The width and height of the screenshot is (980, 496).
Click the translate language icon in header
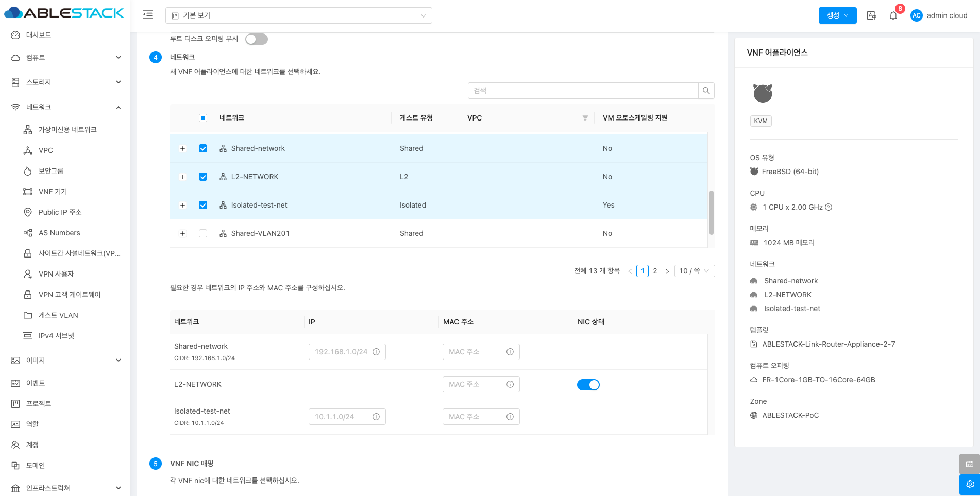871,15
